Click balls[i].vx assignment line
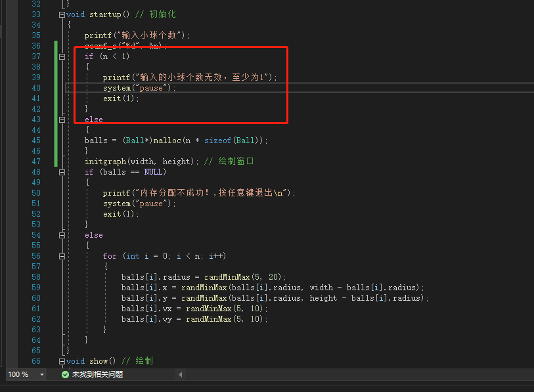The width and height of the screenshot is (534, 392). click(194, 309)
